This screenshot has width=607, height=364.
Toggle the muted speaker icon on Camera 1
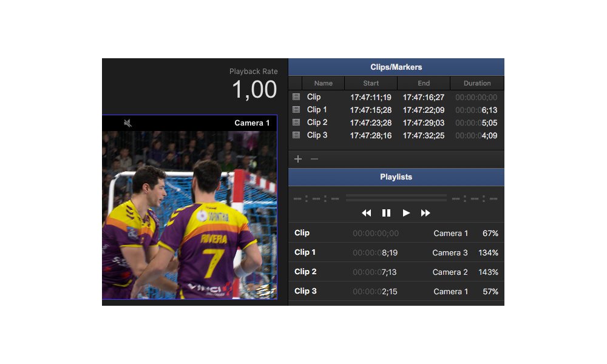[128, 123]
